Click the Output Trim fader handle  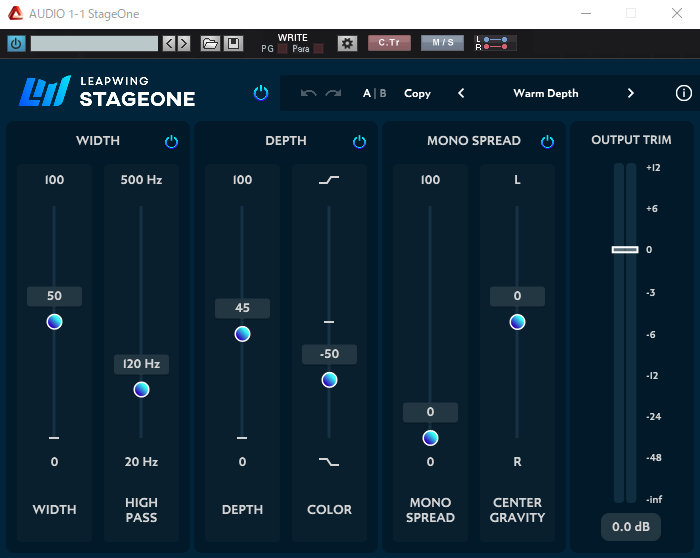point(625,250)
